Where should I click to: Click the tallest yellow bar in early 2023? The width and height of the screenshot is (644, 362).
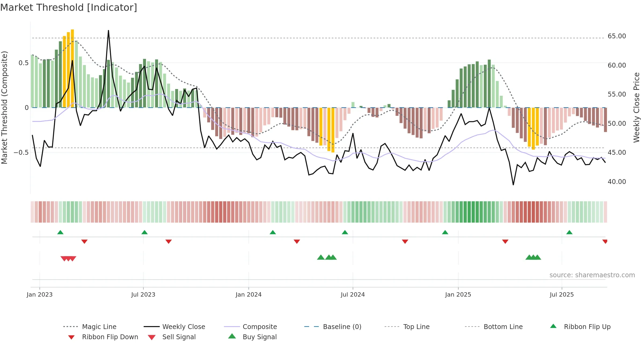pyautogui.click(x=72, y=68)
